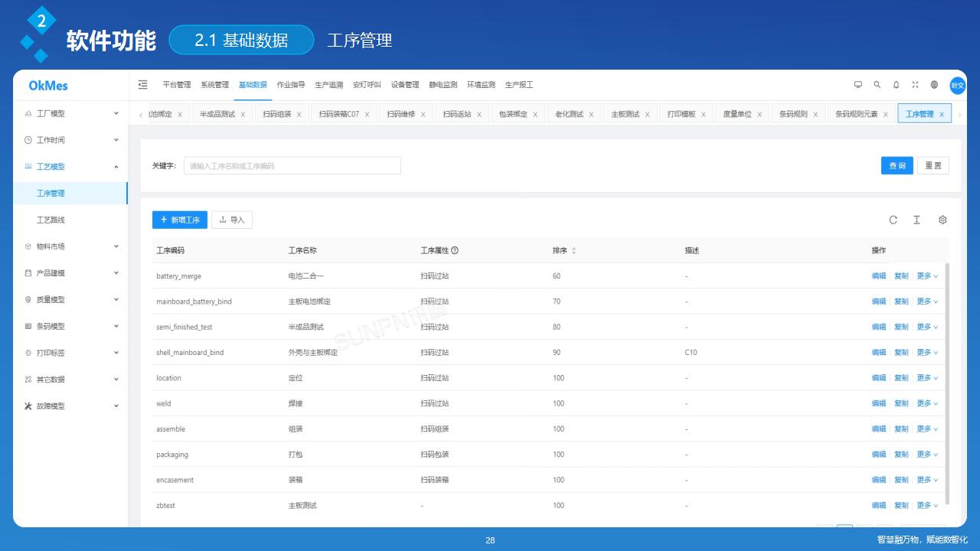Image resolution: width=980 pixels, height=551 pixels.
Task: Open 设备管理 top menu
Action: (x=405, y=85)
